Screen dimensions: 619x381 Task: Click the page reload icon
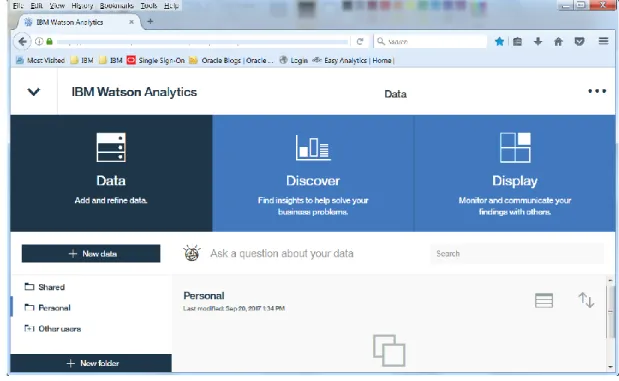coord(360,41)
